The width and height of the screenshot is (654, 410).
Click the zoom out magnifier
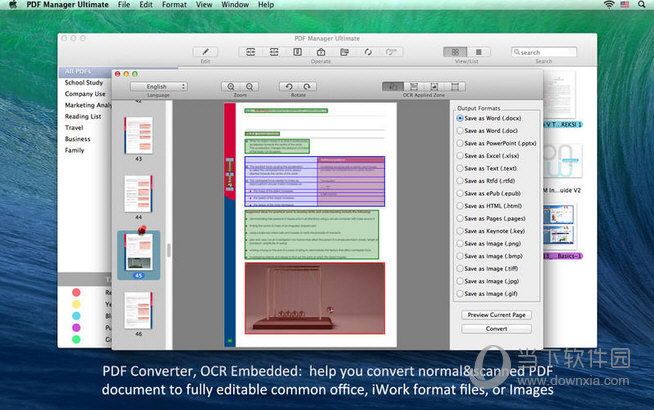(x=249, y=86)
